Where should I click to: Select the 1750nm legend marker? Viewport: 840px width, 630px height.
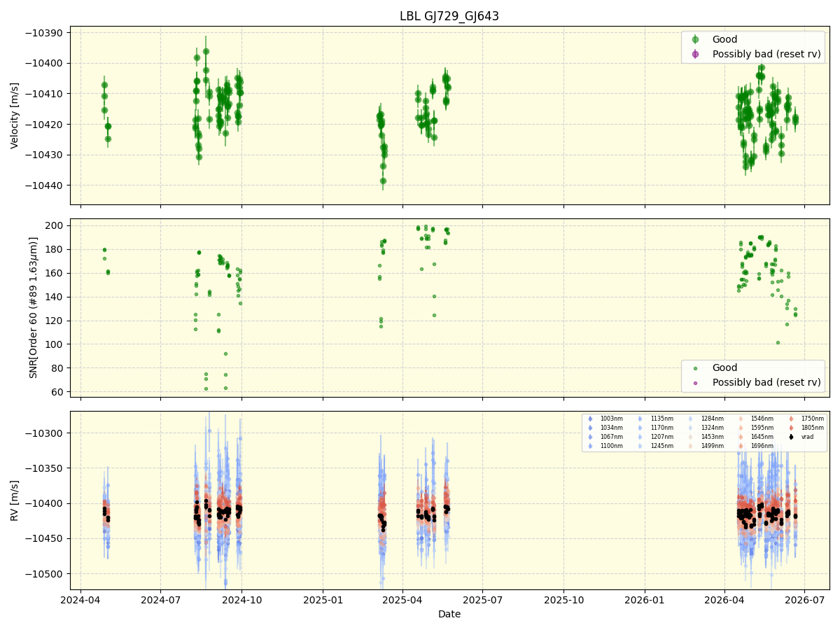[791, 419]
